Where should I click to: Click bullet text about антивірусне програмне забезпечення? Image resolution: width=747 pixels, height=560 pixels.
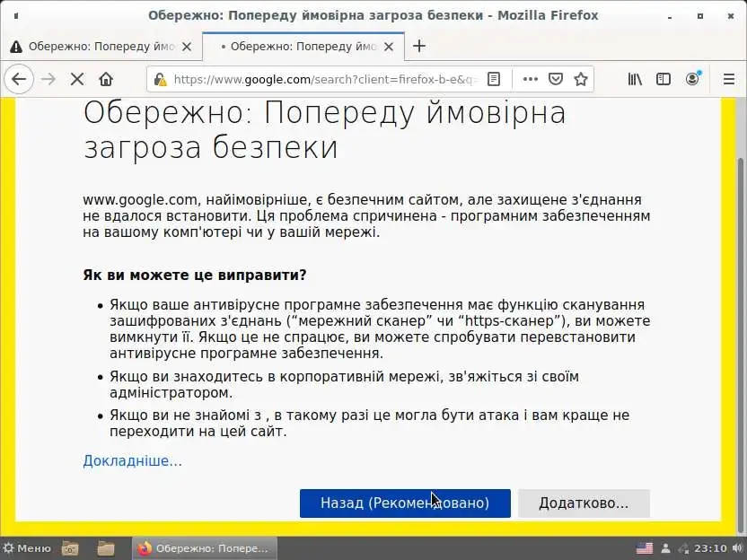point(380,329)
